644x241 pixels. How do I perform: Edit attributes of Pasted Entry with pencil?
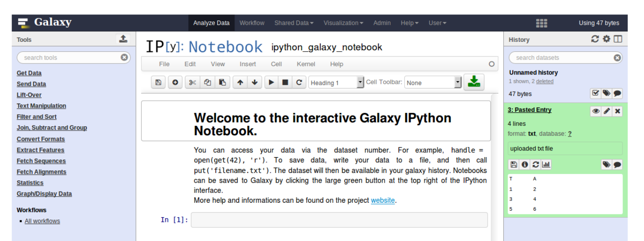(607, 111)
